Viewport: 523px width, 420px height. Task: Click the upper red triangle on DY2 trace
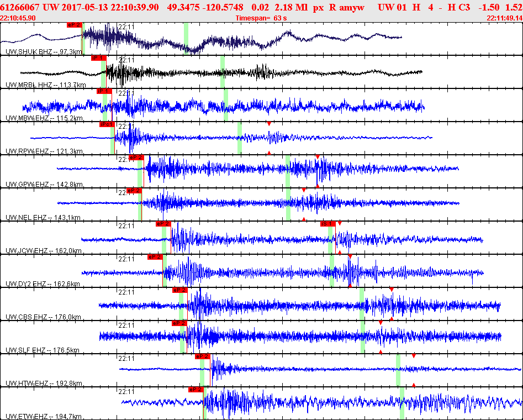coord(350,256)
